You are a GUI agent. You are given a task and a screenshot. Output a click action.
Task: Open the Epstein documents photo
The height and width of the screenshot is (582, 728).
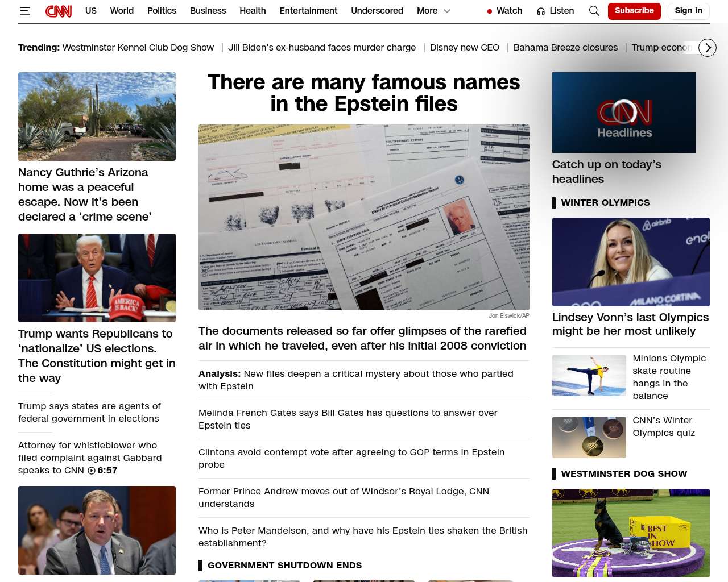coord(364,217)
